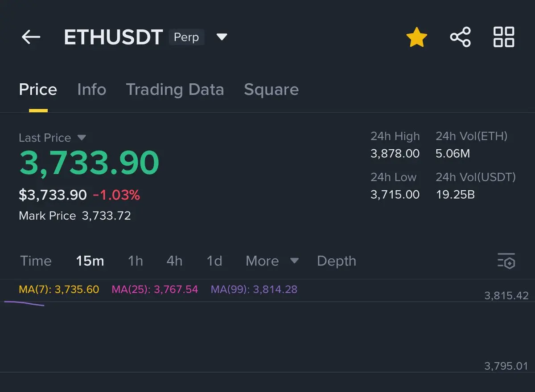The height and width of the screenshot is (392, 535).
Task: Switch to the Info tab
Action: tap(91, 90)
